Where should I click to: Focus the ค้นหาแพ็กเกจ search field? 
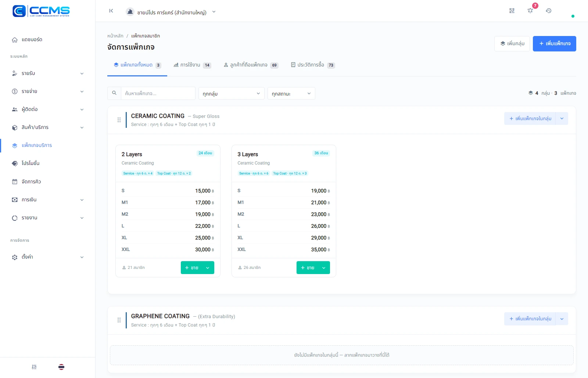pos(158,93)
